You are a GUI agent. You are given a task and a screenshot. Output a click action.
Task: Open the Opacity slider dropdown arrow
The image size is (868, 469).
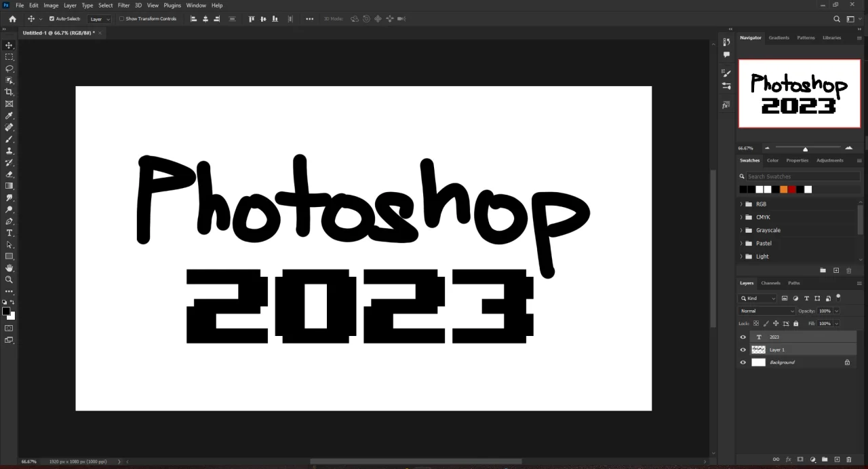pyautogui.click(x=836, y=311)
